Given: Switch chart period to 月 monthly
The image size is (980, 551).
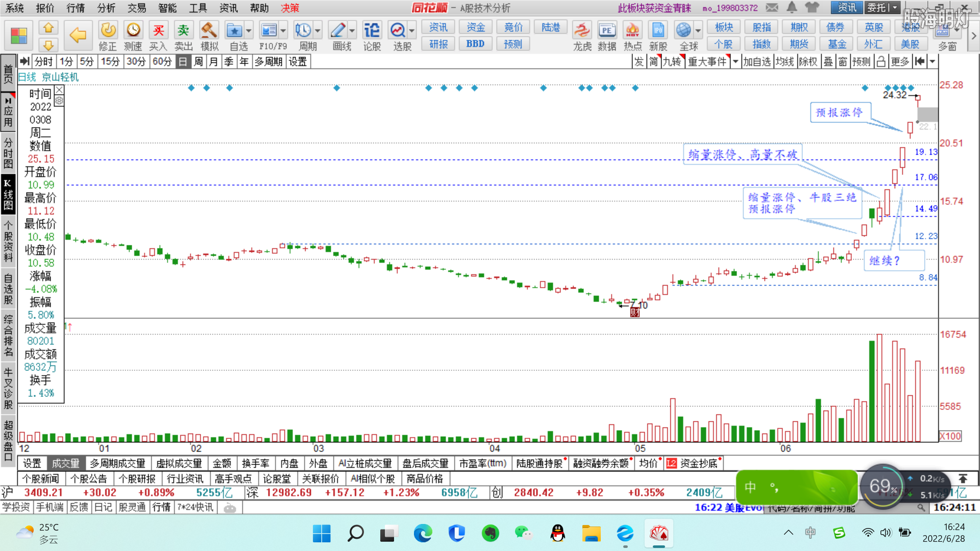Looking at the screenshot, I should point(213,62).
